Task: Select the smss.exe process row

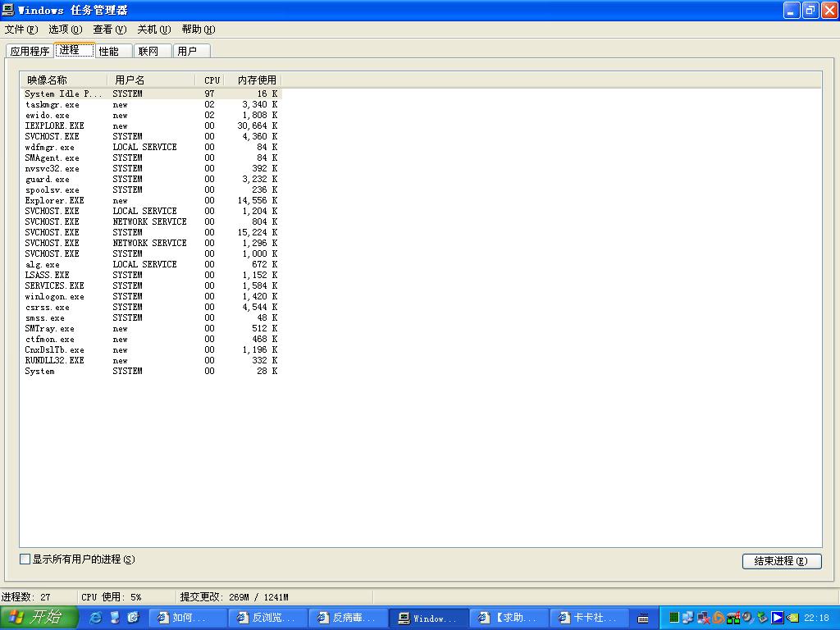Action: tap(151, 317)
